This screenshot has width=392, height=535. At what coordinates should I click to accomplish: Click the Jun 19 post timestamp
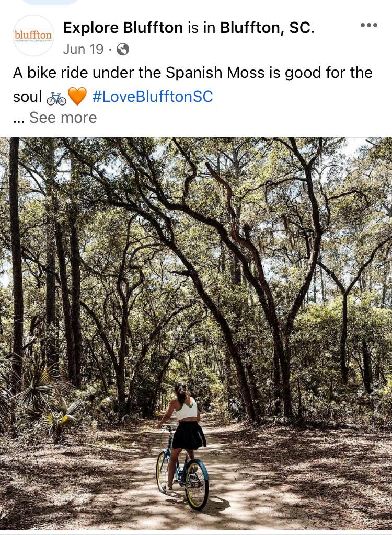(x=83, y=49)
